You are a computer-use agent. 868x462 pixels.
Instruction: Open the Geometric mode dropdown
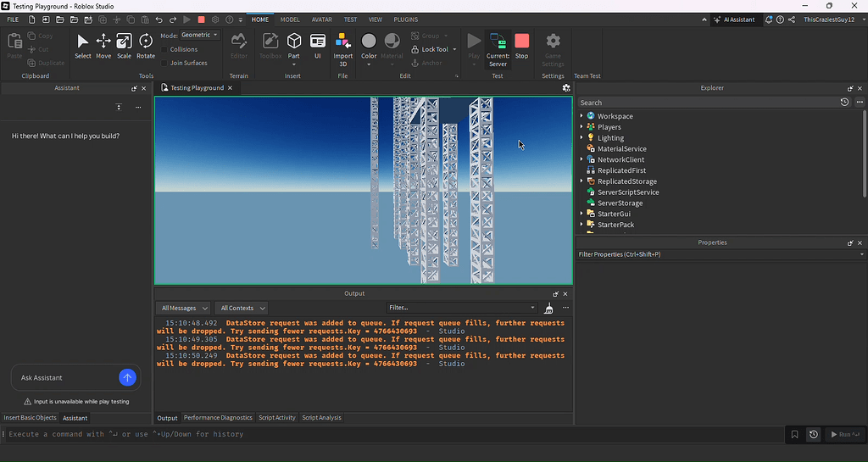click(x=200, y=35)
